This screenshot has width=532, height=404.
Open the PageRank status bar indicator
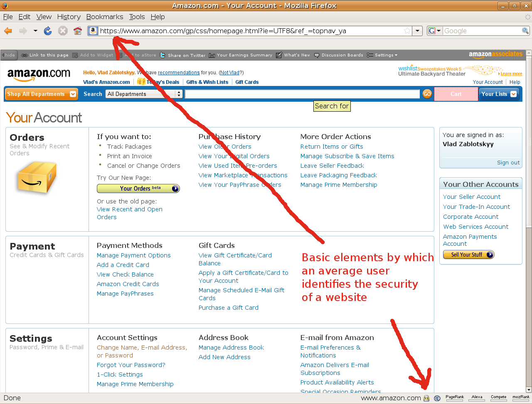(x=455, y=398)
